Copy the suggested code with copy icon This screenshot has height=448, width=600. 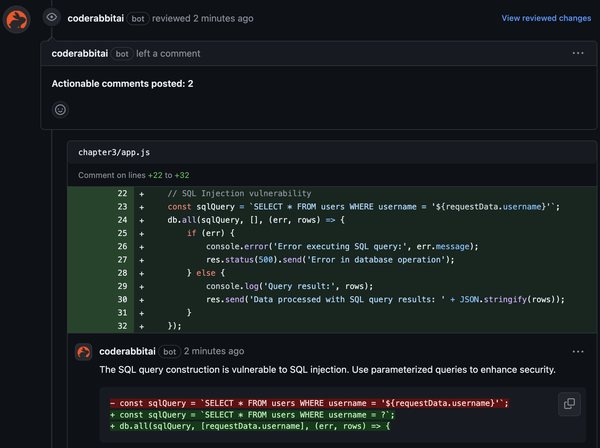click(x=569, y=404)
